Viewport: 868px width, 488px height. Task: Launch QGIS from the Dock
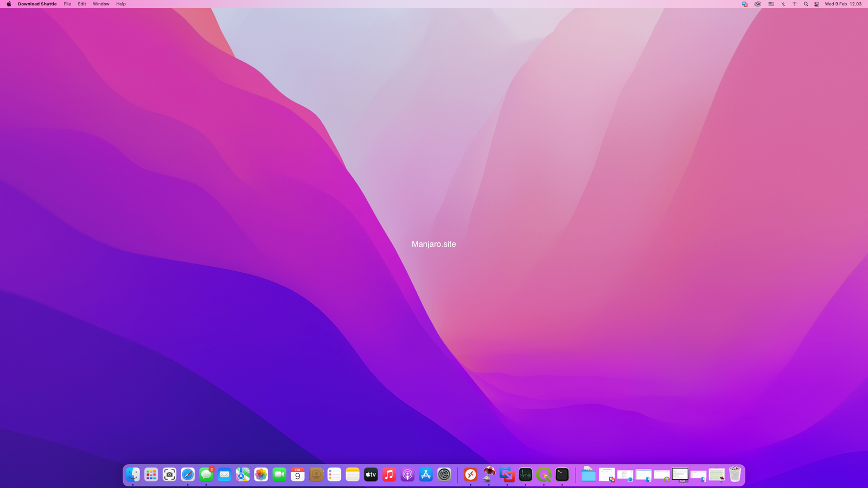click(544, 474)
